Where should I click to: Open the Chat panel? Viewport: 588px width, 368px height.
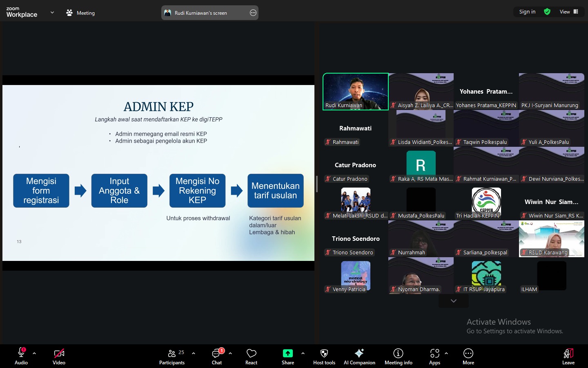[216, 356]
